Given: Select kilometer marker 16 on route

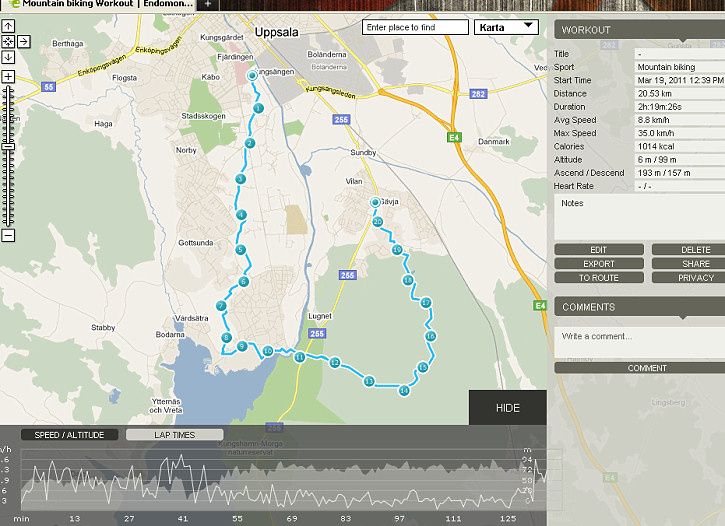Looking at the screenshot, I should pos(430,336).
